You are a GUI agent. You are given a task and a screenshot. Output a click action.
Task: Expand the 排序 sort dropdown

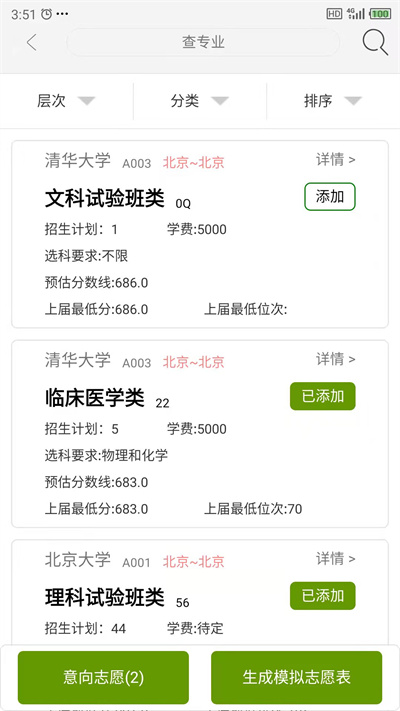[x=333, y=101]
